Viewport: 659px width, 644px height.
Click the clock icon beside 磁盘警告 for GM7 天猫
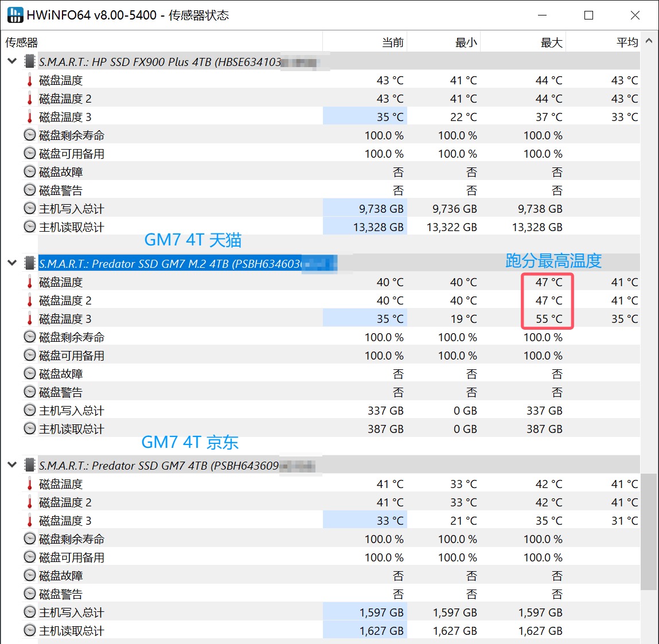(29, 392)
